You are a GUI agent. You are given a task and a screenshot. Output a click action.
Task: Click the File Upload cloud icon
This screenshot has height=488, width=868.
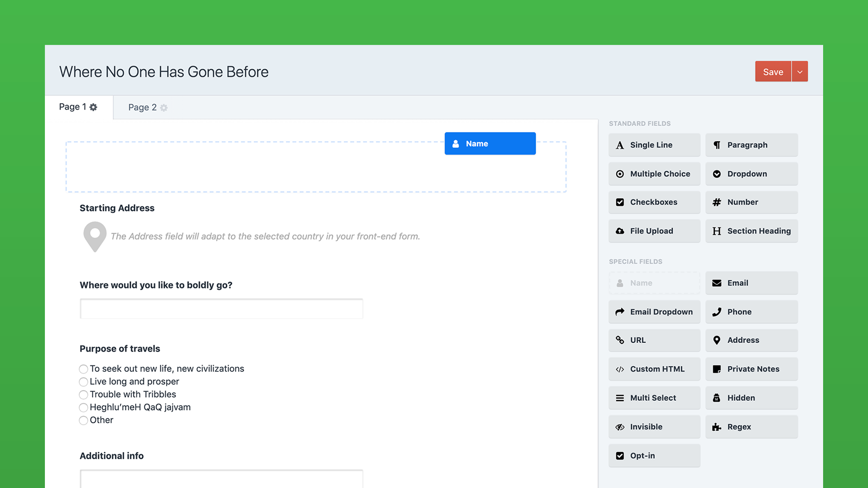[x=620, y=231]
